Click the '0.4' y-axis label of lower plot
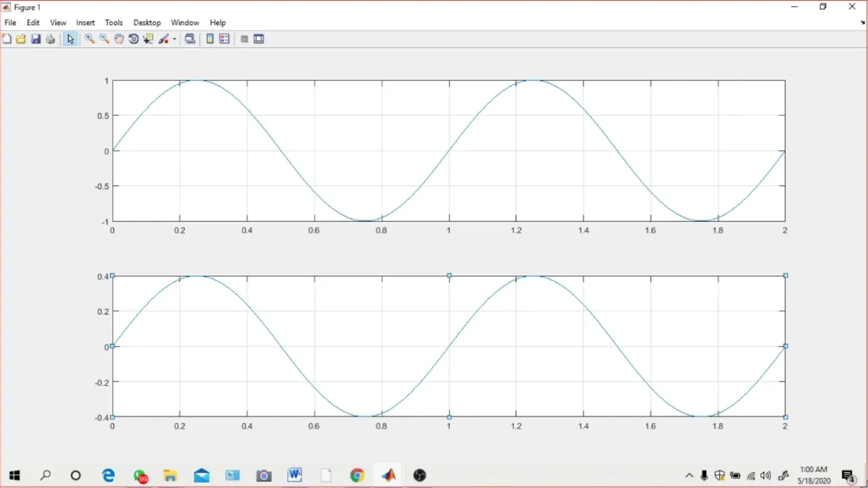868x488 pixels. tap(102, 277)
